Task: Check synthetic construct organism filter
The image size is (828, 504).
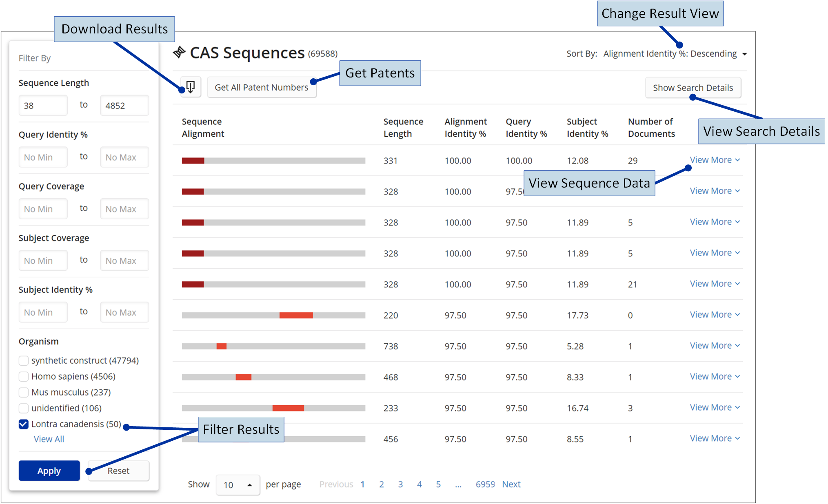Action: click(x=24, y=360)
